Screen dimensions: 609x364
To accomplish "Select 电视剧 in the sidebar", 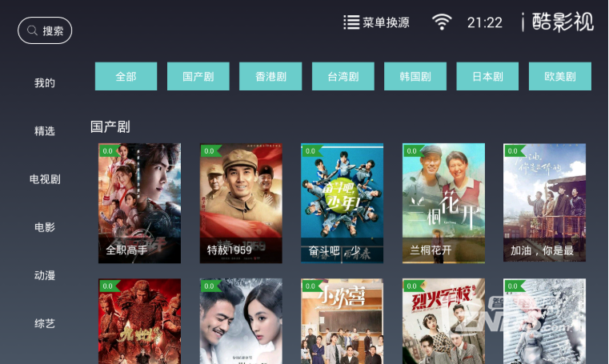I will point(45,179).
